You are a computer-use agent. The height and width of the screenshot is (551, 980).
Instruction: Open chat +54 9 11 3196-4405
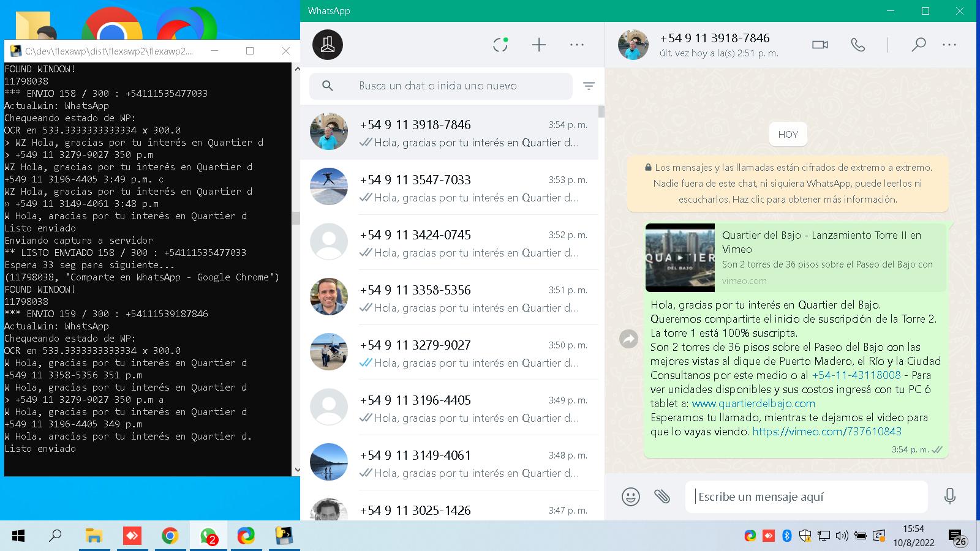click(x=449, y=408)
